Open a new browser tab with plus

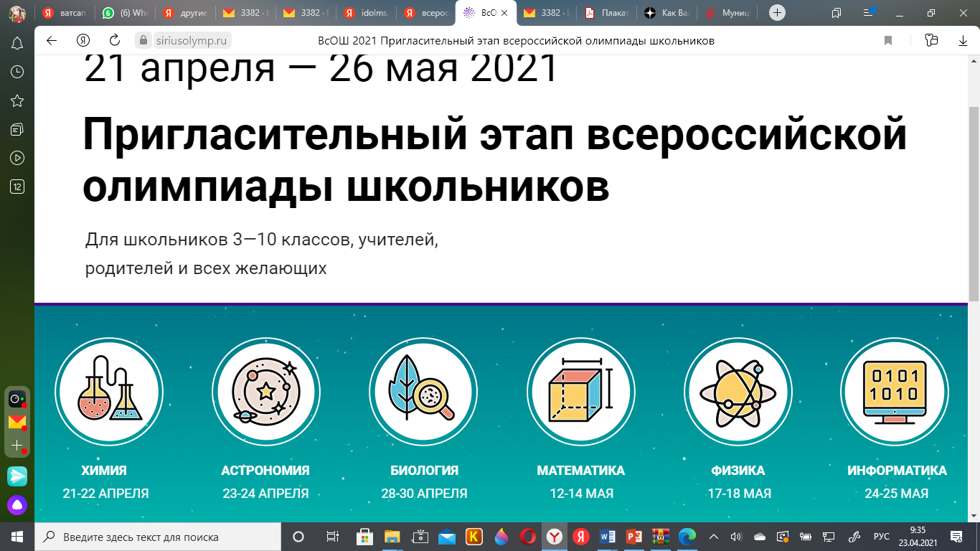click(777, 13)
